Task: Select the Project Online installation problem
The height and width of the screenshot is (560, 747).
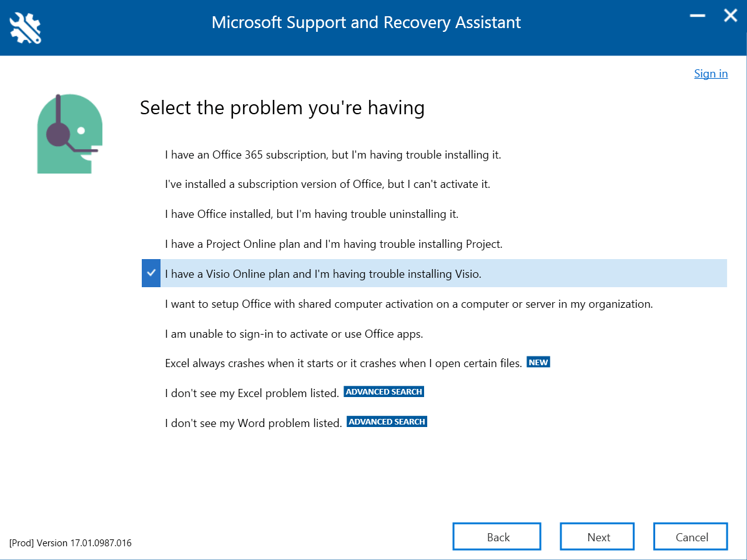Action: (x=333, y=243)
